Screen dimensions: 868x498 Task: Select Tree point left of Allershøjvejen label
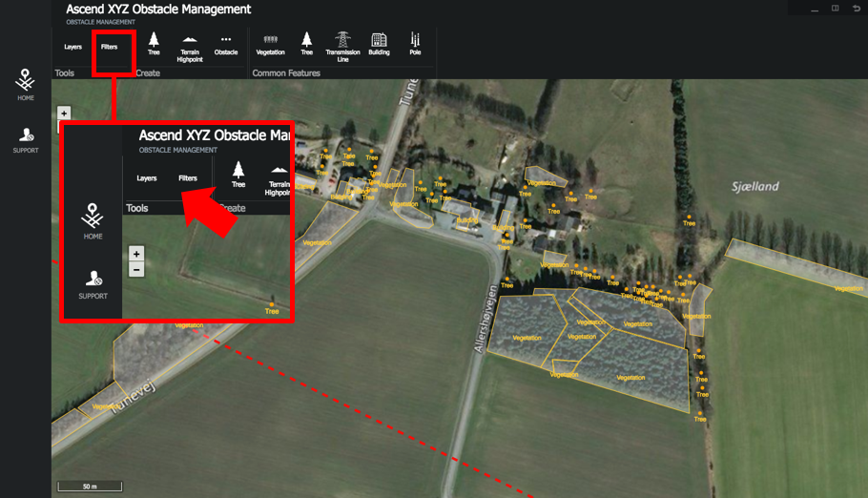pos(507,282)
